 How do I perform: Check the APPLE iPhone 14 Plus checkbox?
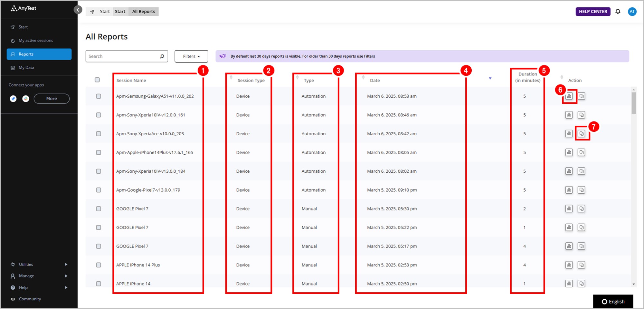click(x=99, y=265)
